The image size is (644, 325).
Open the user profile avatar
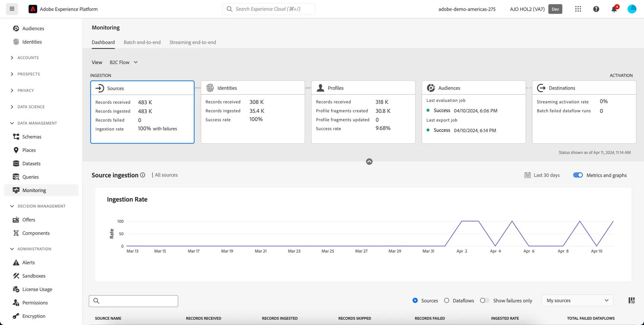point(632,9)
